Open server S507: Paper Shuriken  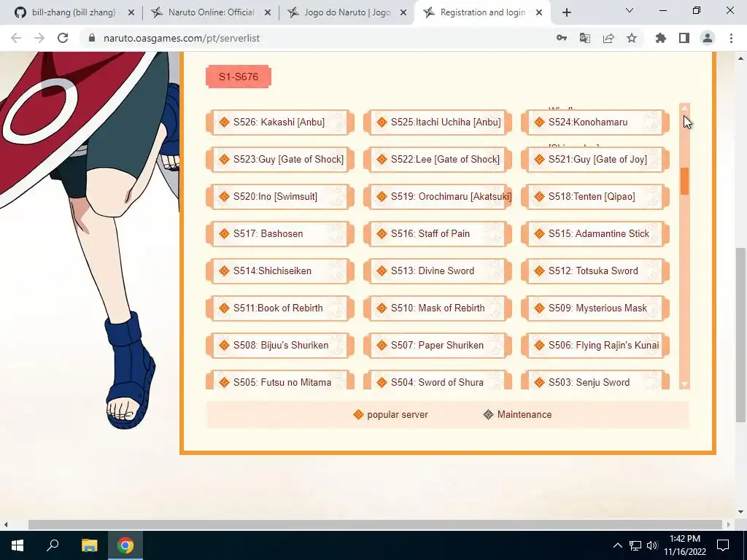[x=438, y=345]
